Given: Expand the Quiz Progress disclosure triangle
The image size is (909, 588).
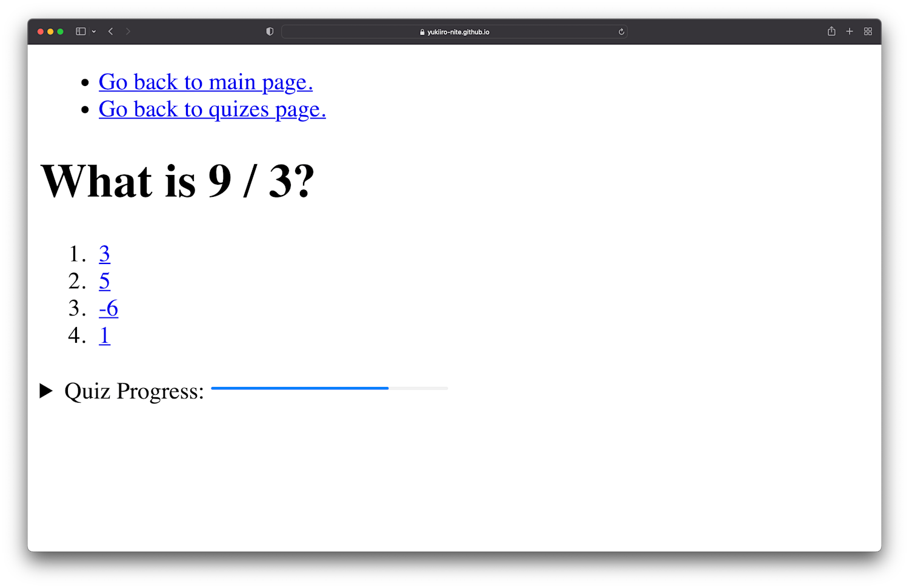Looking at the screenshot, I should [x=46, y=391].
